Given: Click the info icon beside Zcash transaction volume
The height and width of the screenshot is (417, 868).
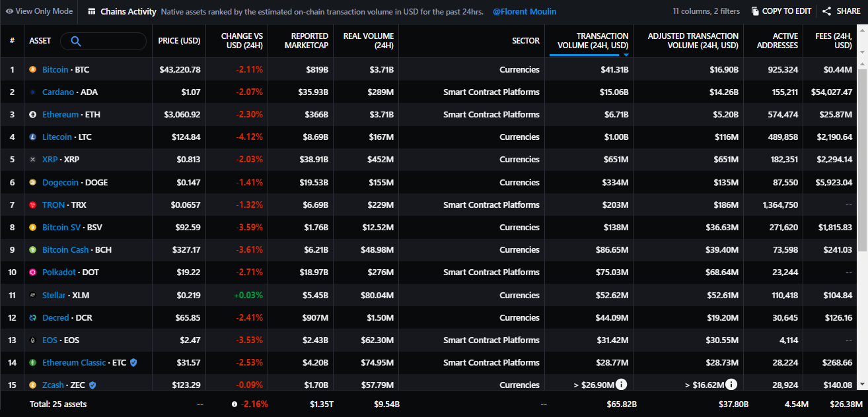Looking at the screenshot, I should (622, 384).
